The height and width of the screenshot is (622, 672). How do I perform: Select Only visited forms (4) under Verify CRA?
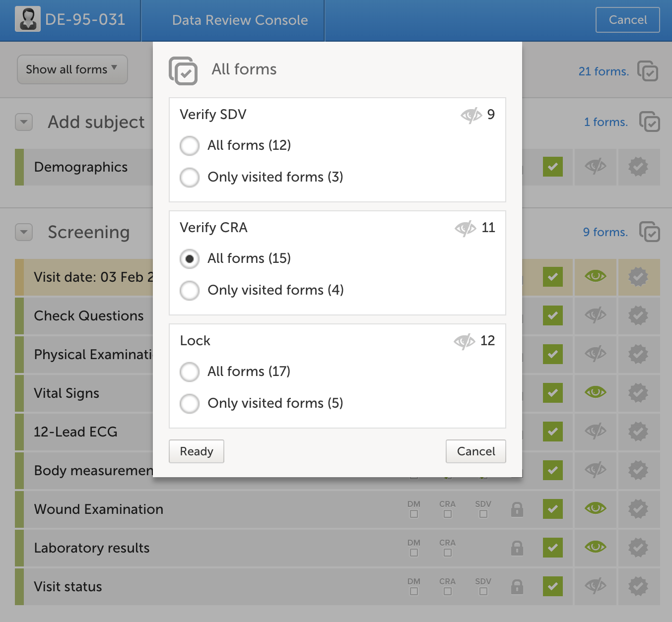tap(190, 291)
